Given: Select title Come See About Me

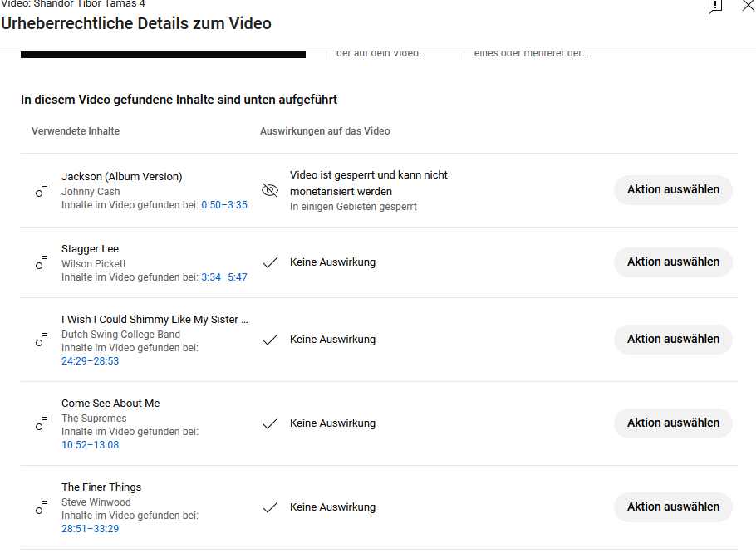Looking at the screenshot, I should pyautogui.click(x=110, y=404).
